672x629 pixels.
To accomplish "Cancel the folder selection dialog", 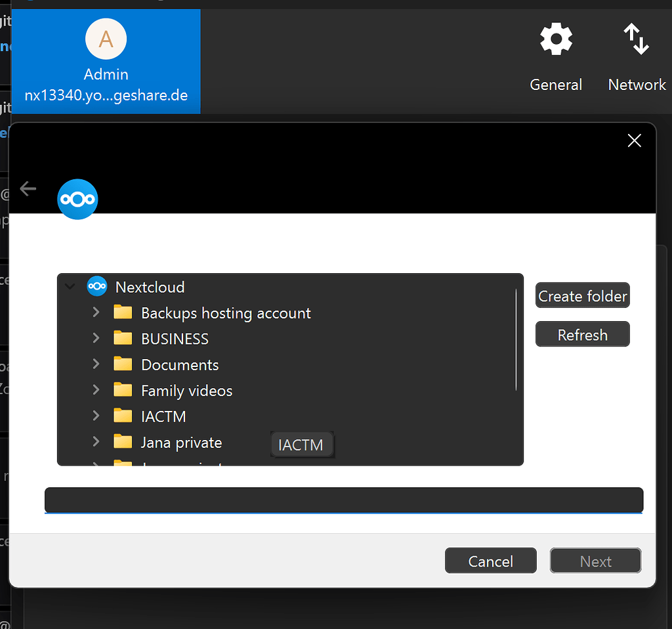I will pyautogui.click(x=490, y=561).
